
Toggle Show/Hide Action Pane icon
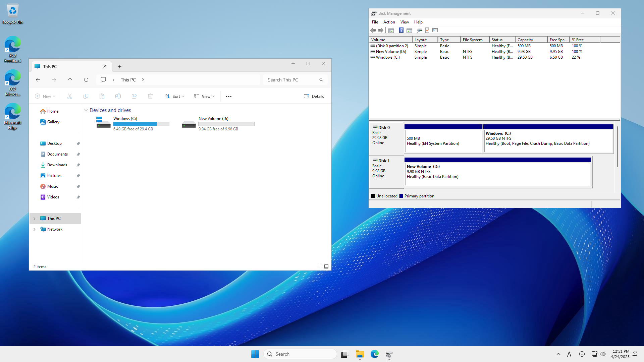[409, 31]
